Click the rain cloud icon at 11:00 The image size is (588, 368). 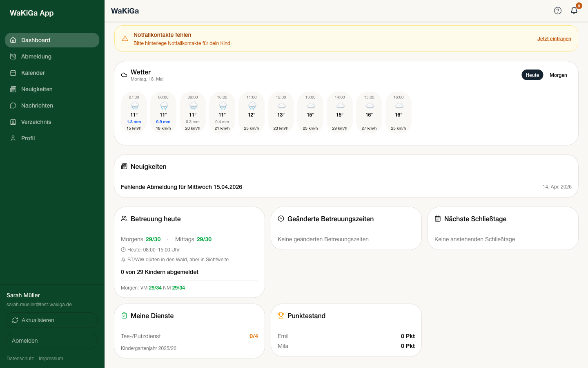click(252, 106)
